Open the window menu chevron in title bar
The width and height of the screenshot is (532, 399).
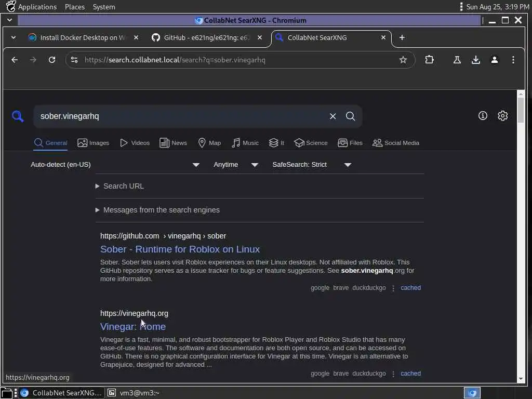pyautogui.click(x=9, y=20)
